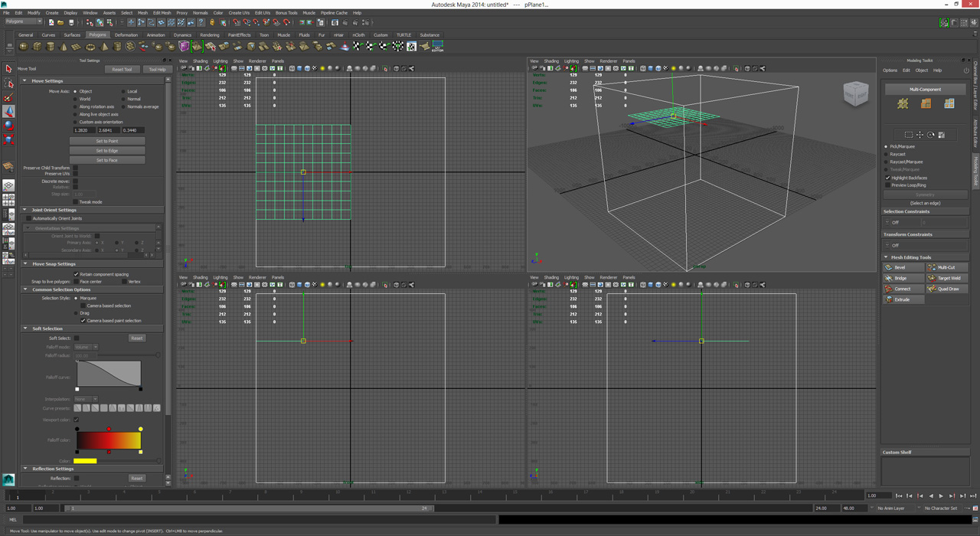
Task: Select the Bevel tool in Modeling Toolkit
Action: click(x=900, y=267)
